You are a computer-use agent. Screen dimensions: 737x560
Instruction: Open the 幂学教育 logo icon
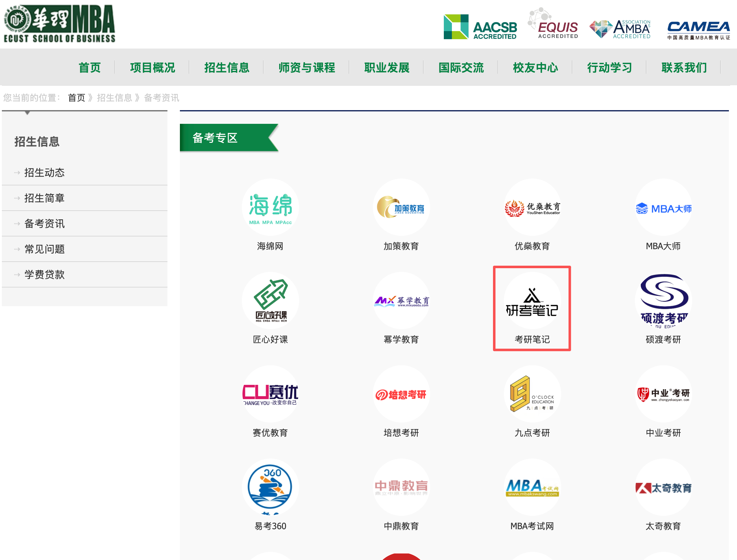(401, 301)
